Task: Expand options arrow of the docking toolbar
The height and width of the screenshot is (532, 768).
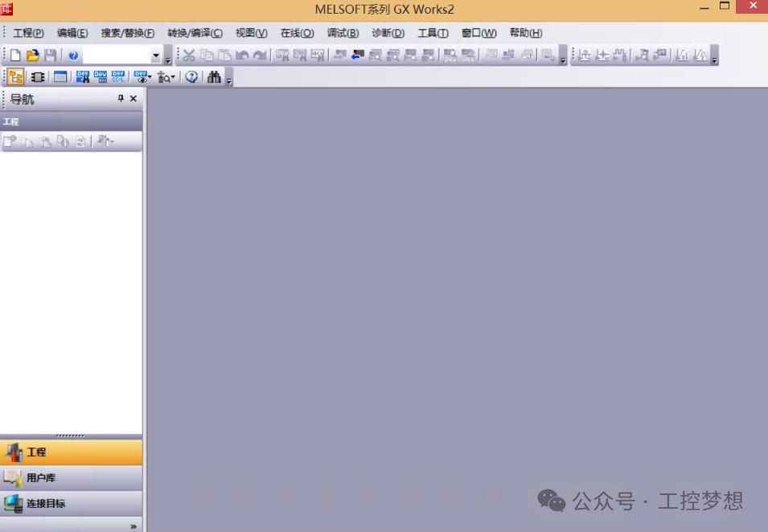Action: tap(228, 78)
